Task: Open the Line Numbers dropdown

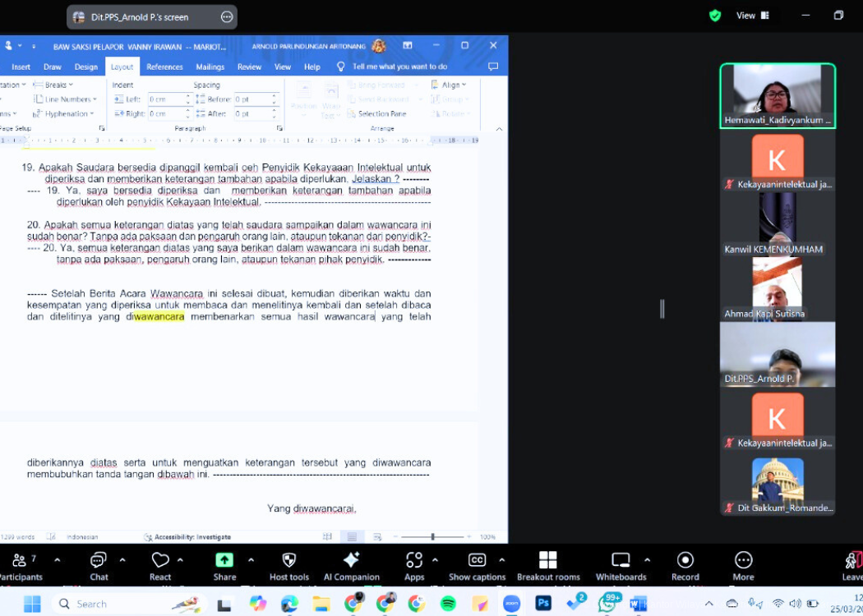Action: coord(66,99)
